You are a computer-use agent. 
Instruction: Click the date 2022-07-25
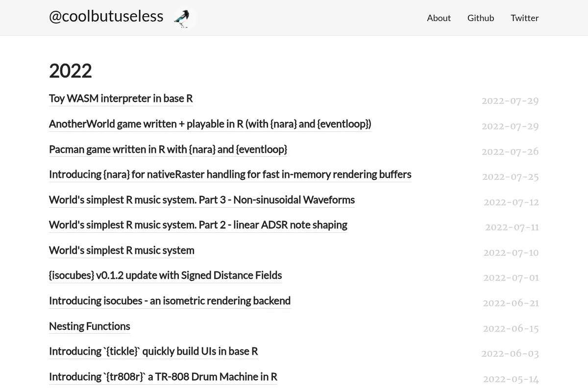coord(511,177)
